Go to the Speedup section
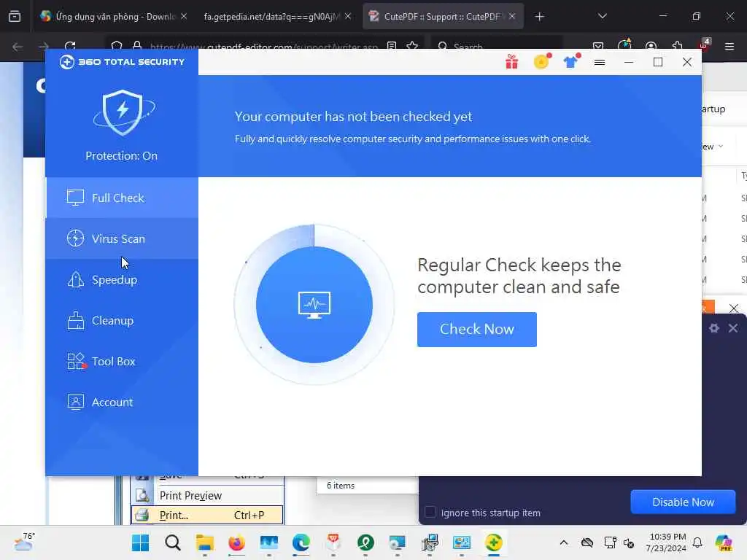The width and height of the screenshot is (747, 560). [x=122, y=279]
